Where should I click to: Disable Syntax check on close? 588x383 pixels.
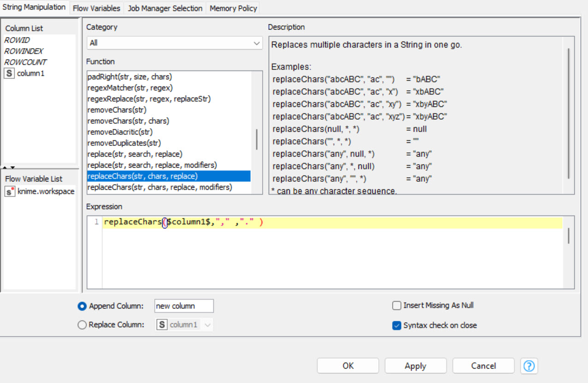(x=396, y=325)
